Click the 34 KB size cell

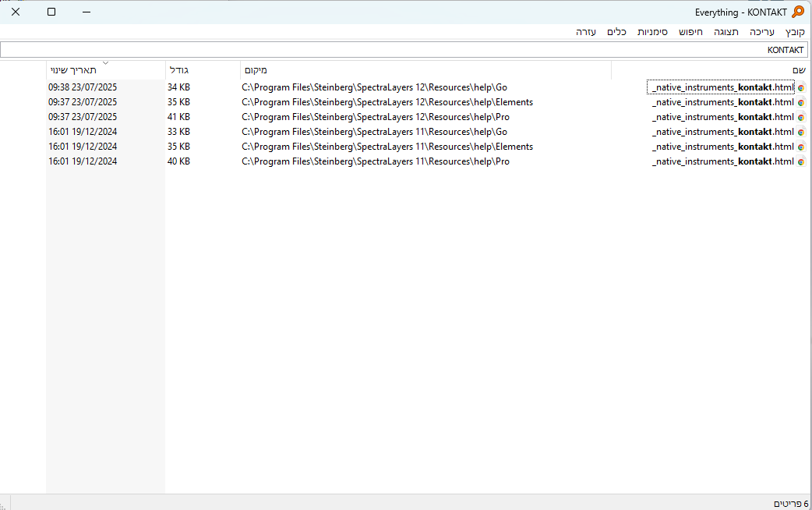click(x=178, y=87)
